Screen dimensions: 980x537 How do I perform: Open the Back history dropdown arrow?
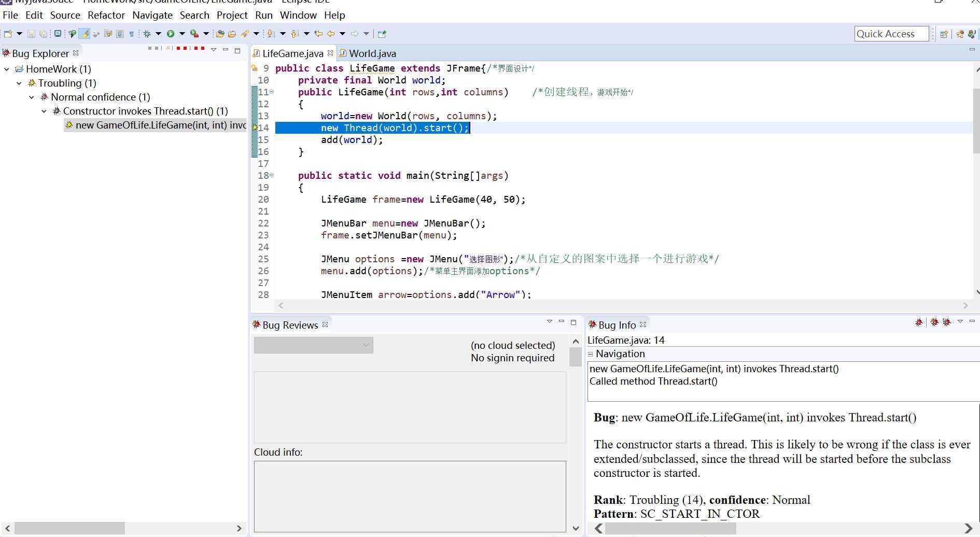(343, 34)
